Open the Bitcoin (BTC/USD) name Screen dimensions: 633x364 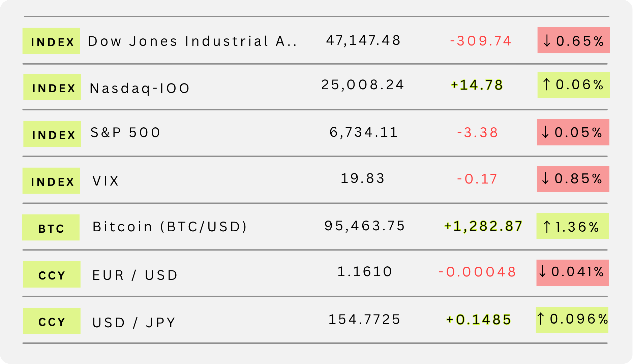click(x=170, y=227)
